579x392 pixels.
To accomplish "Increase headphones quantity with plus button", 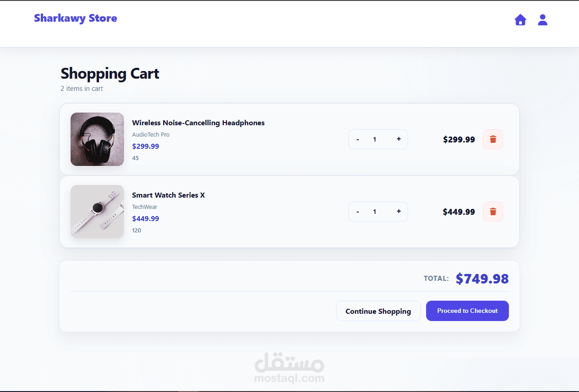I will point(399,139).
